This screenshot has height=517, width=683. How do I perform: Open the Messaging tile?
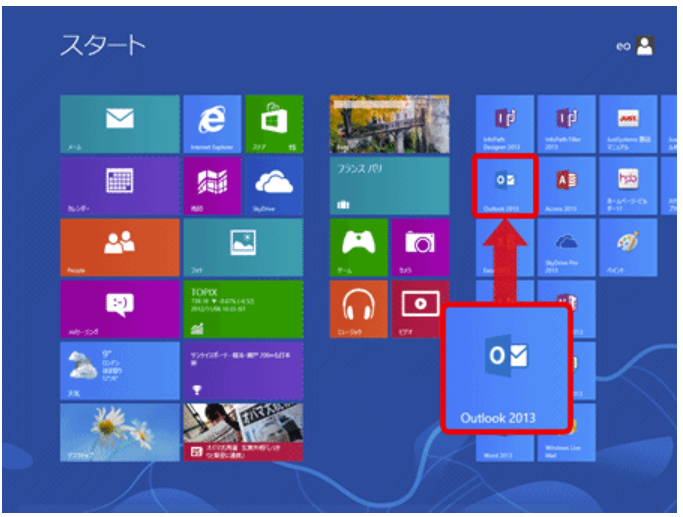(x=120, y=309)
